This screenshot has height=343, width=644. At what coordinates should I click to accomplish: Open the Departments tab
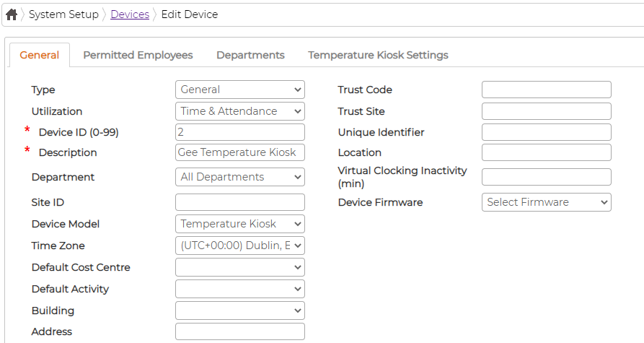[x=250, y=55]
